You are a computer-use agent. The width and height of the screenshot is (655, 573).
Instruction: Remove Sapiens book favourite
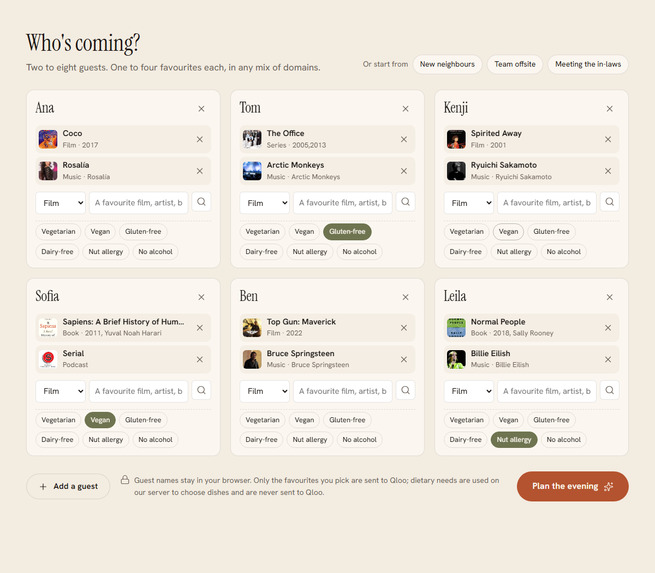200,327
